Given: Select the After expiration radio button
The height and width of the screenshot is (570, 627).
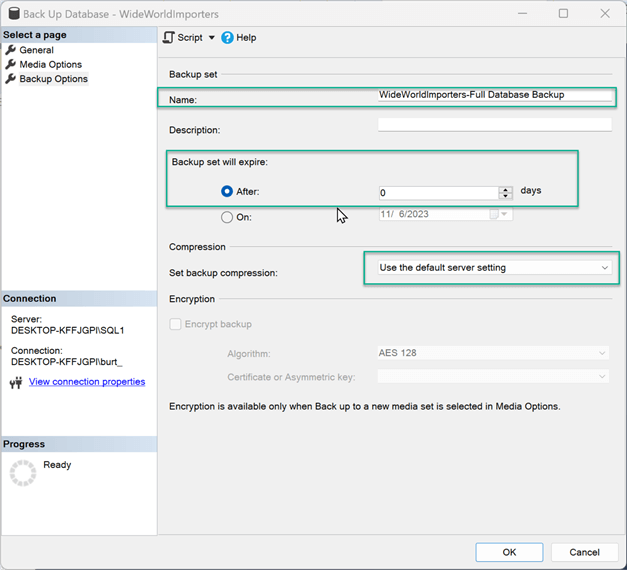Looking at the screenshot, I should tap(227, 191).
